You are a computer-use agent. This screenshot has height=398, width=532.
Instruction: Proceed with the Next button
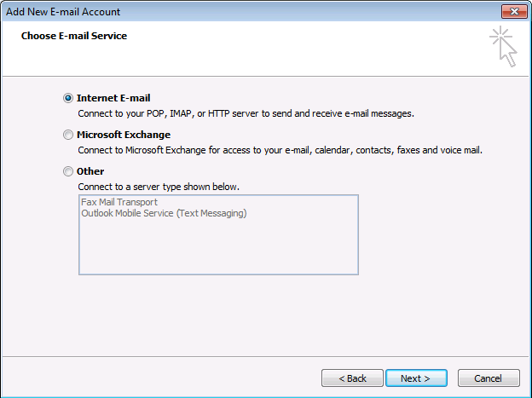[x=416, y=378]
